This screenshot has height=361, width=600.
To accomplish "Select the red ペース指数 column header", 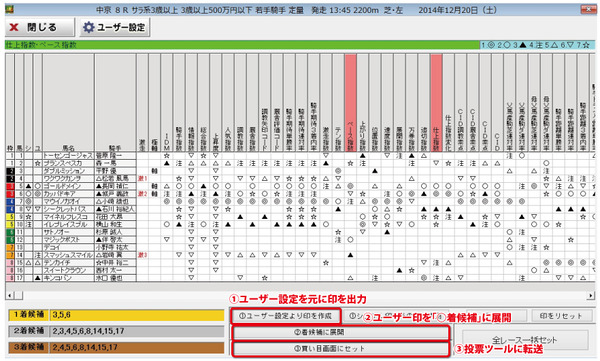I will [x=351, y=103].
